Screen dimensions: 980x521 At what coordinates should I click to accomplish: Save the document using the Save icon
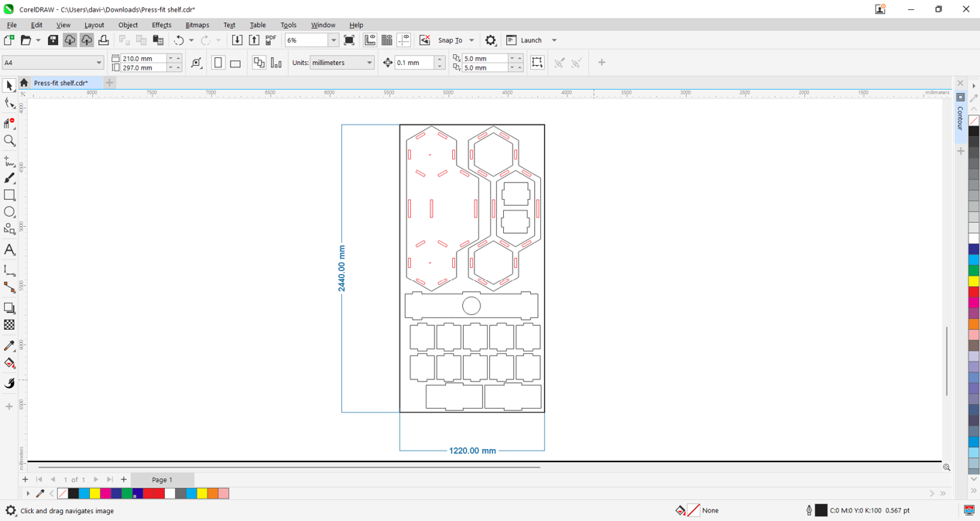coord(53,39)
